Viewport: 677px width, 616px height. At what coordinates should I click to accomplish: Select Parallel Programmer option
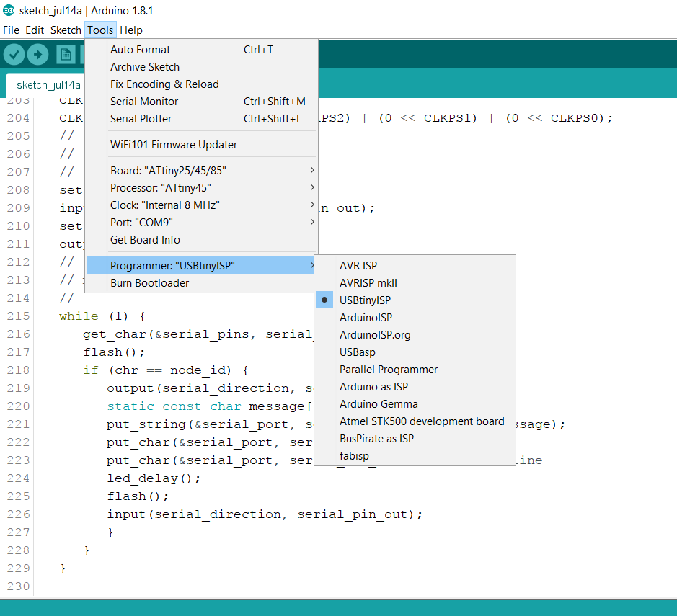(415, 370)
